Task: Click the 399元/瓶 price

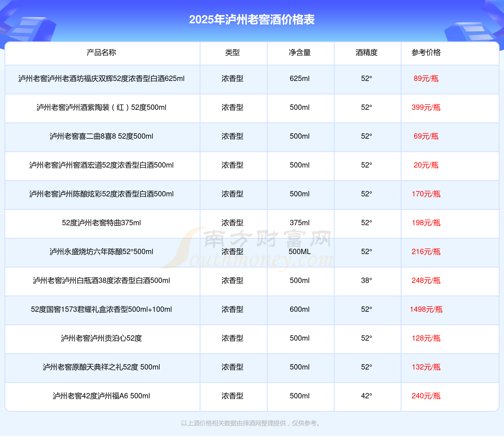Action: click(x=426, y=107)
